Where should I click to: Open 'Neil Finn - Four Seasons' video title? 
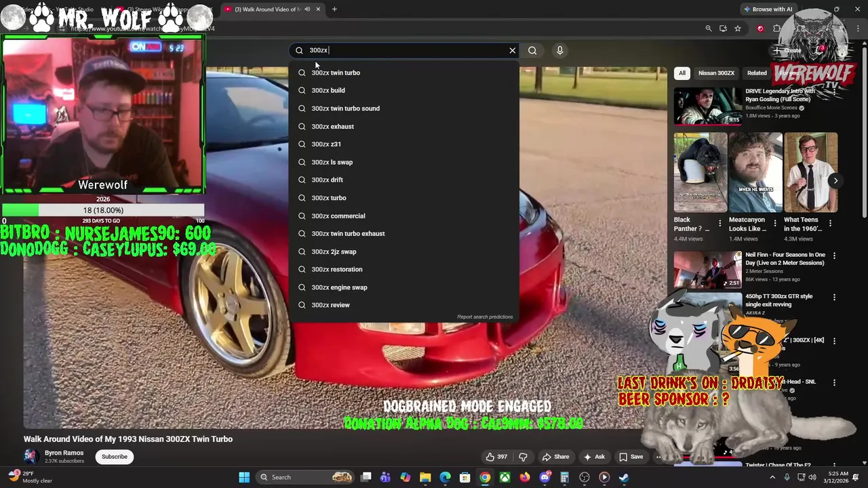785,259
